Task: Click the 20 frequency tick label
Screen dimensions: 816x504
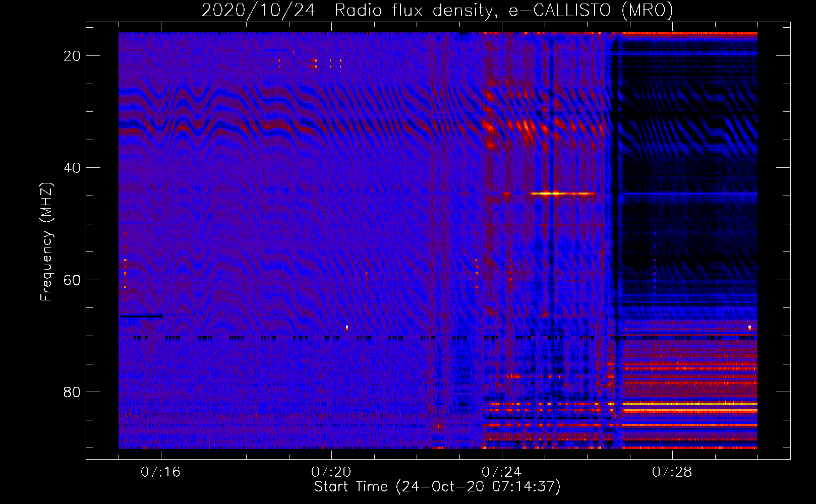Action: 72,56
